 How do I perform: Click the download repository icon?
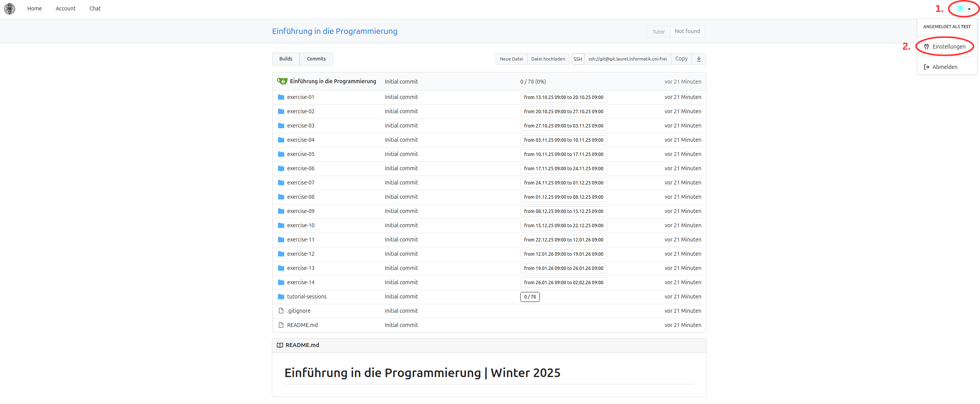(699, 59)
